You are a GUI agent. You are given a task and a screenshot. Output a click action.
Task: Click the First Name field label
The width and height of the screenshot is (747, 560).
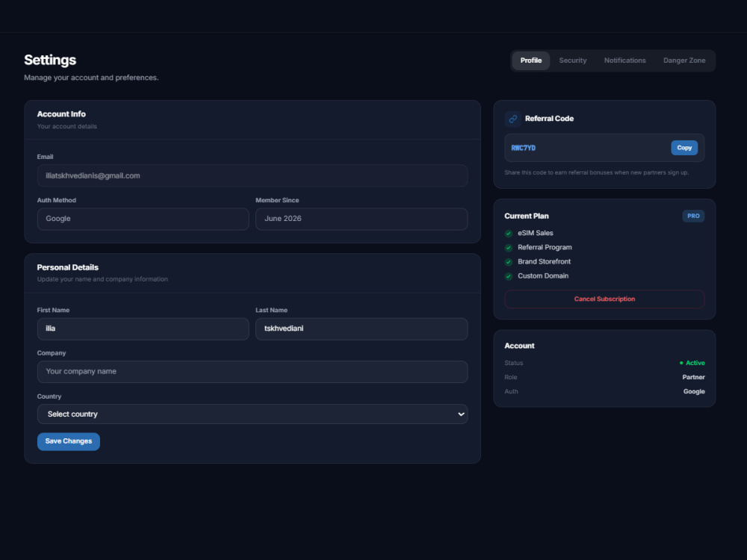tap(53, 311)
